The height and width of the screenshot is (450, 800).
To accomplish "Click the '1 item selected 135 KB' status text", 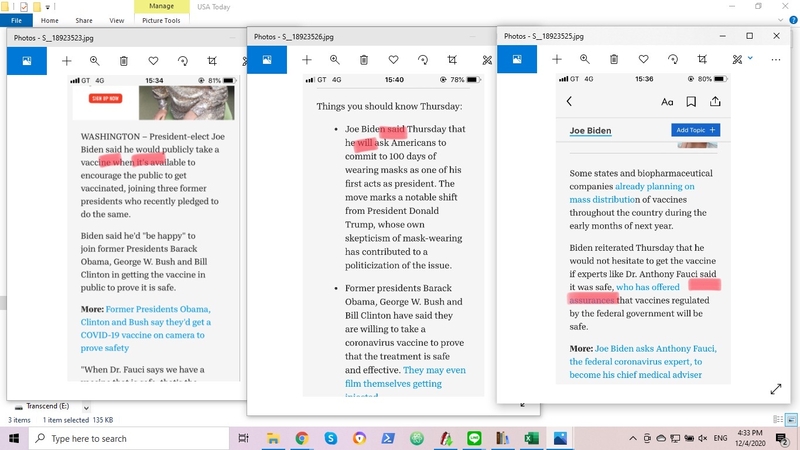I will [x=78, y=420].
